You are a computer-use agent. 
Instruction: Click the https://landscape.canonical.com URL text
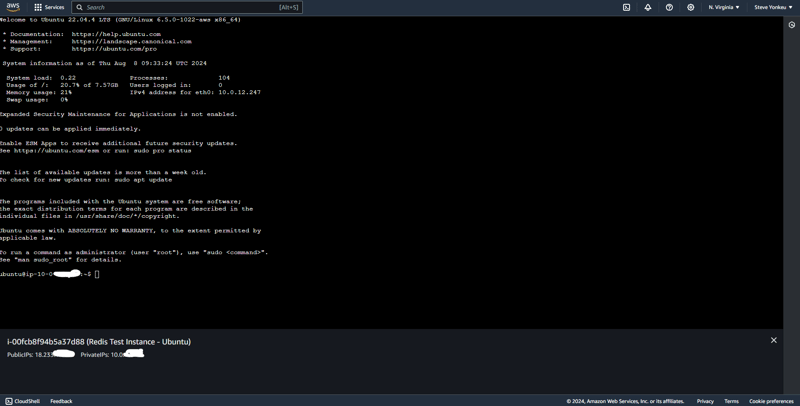tap(132, 42)
